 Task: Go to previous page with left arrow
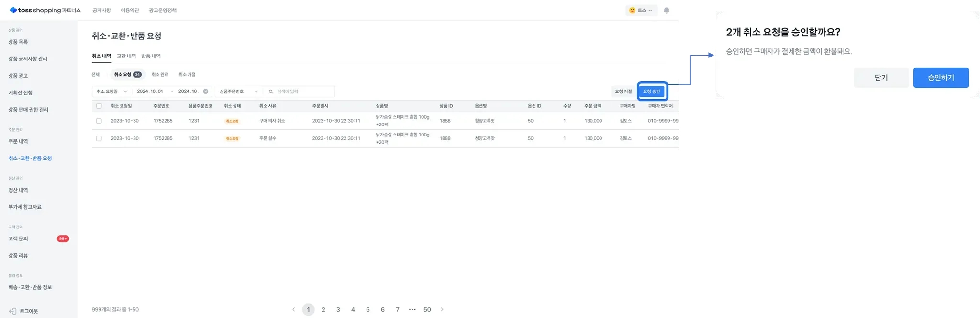(x=293, y=310)
